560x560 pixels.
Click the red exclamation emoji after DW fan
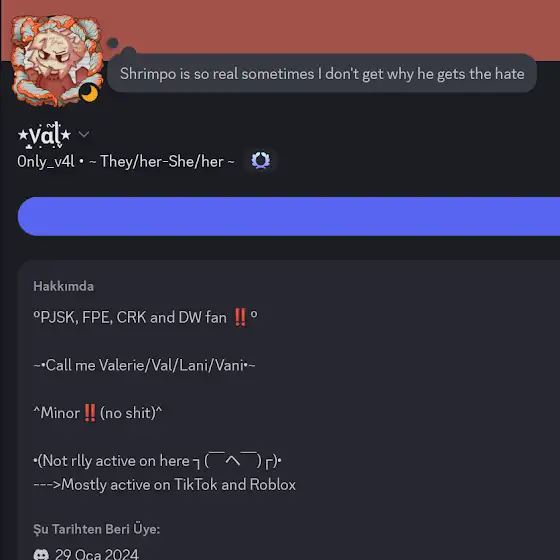240,317
